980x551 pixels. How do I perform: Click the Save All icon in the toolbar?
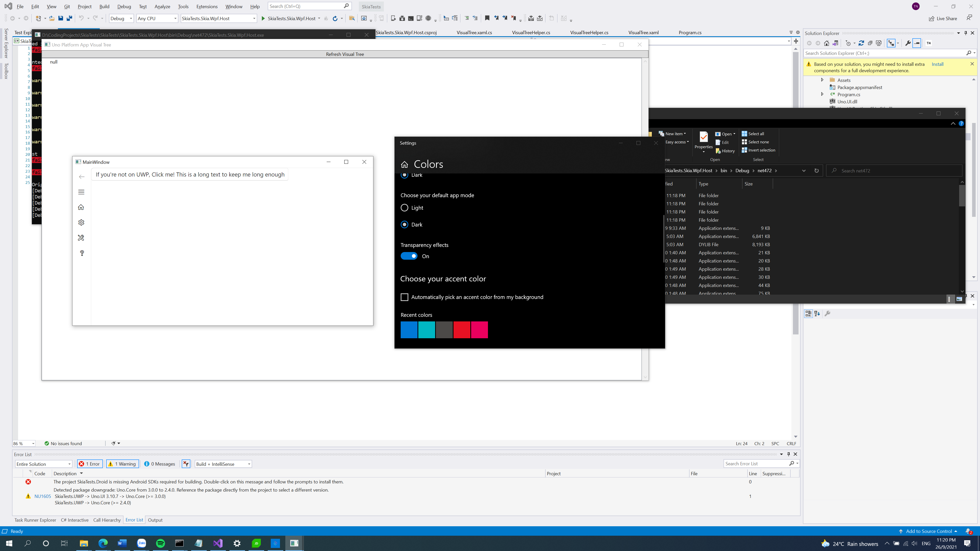tap(69, 18)
